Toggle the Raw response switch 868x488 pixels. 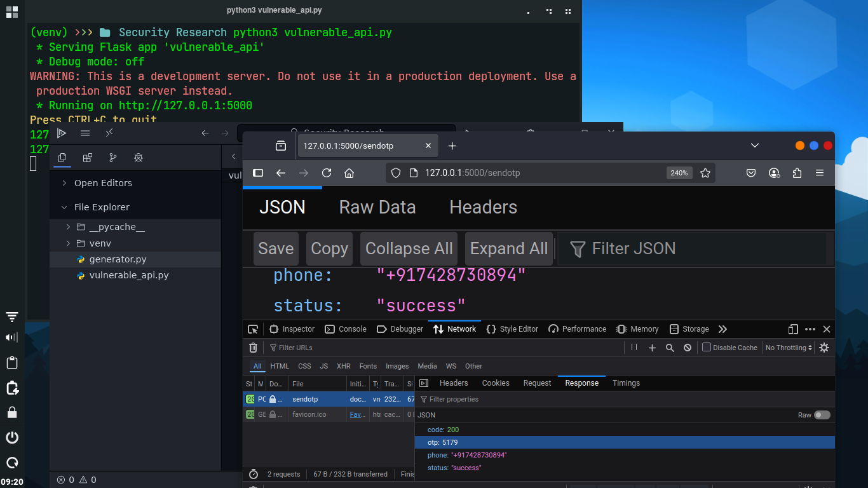(x=822, y=415)
